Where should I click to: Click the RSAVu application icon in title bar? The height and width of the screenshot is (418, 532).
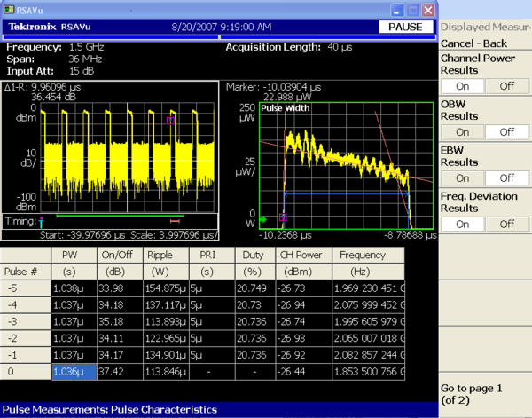click(x=9, y=9)
